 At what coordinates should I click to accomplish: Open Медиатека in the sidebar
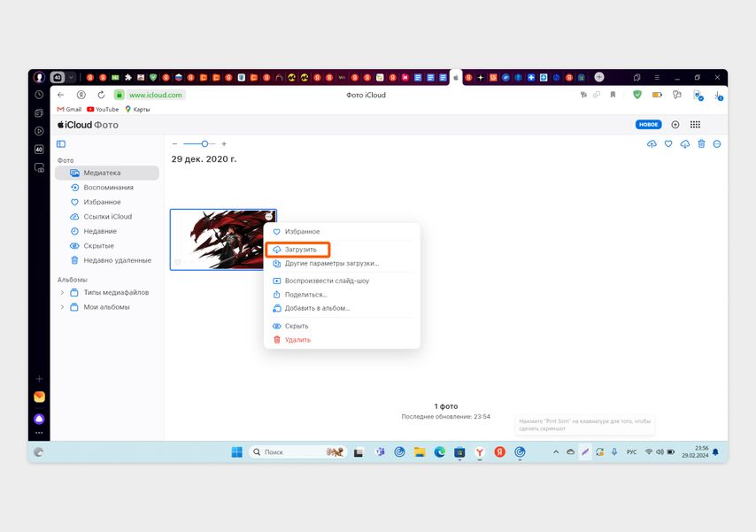pos(107,173)
